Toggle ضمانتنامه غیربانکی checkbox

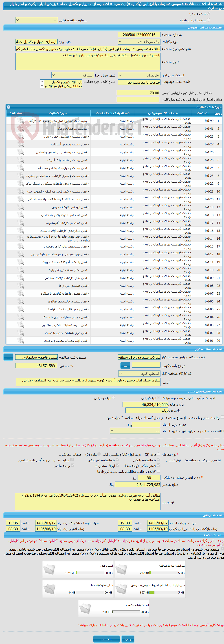click(x=118, y=460)
